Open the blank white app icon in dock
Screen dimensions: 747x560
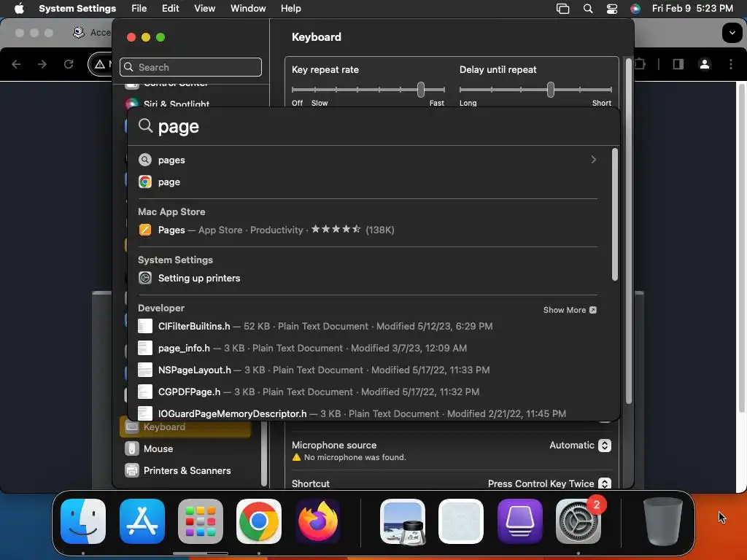point(461,521)
